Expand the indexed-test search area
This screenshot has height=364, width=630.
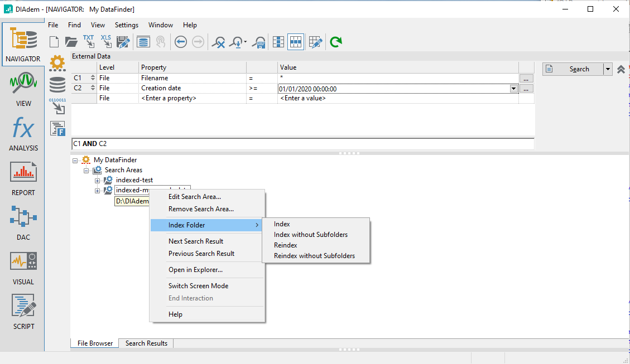click(x=98, y=181)
